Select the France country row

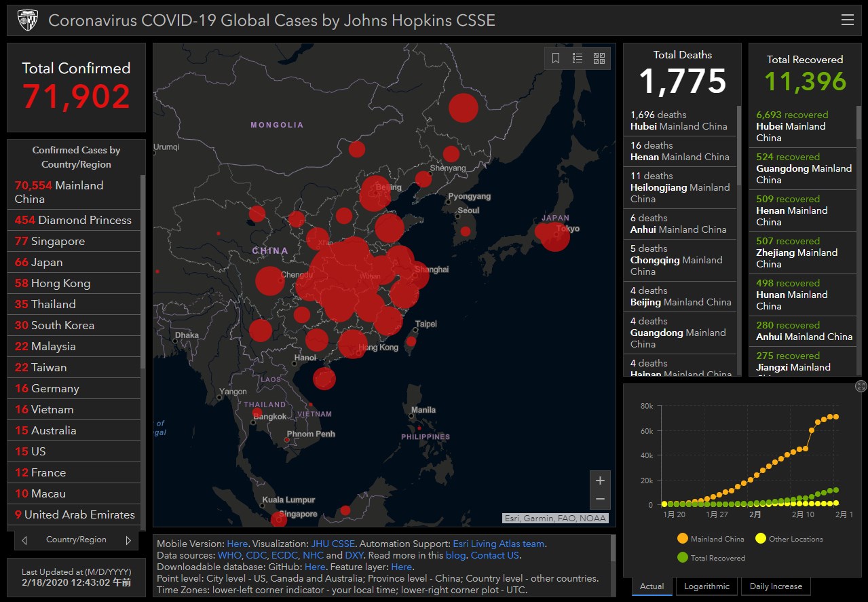[x=74, y=472]
